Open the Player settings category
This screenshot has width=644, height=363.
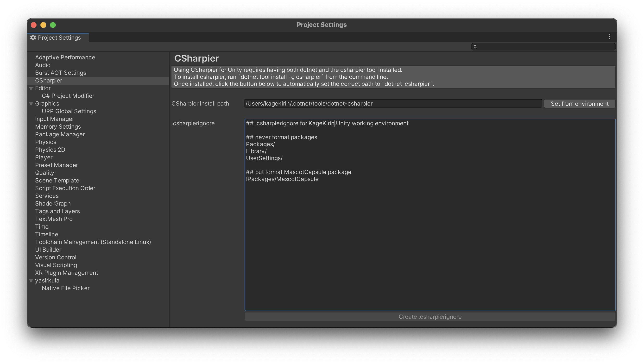(x=44, y=157)
